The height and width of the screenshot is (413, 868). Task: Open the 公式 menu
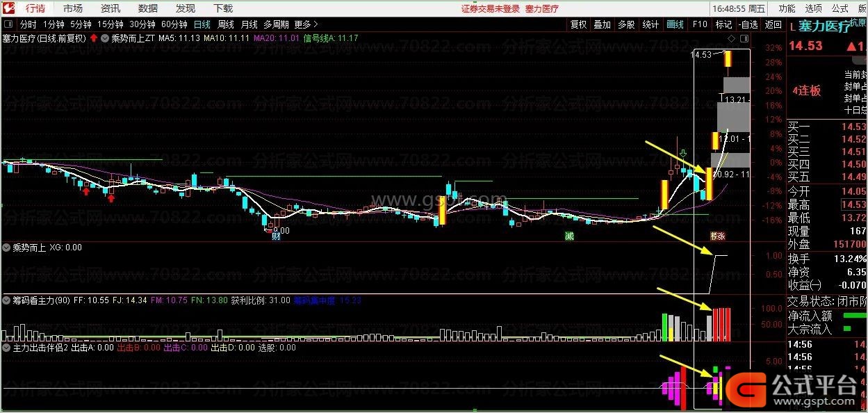pyautogui.click(x=840, y=8)
